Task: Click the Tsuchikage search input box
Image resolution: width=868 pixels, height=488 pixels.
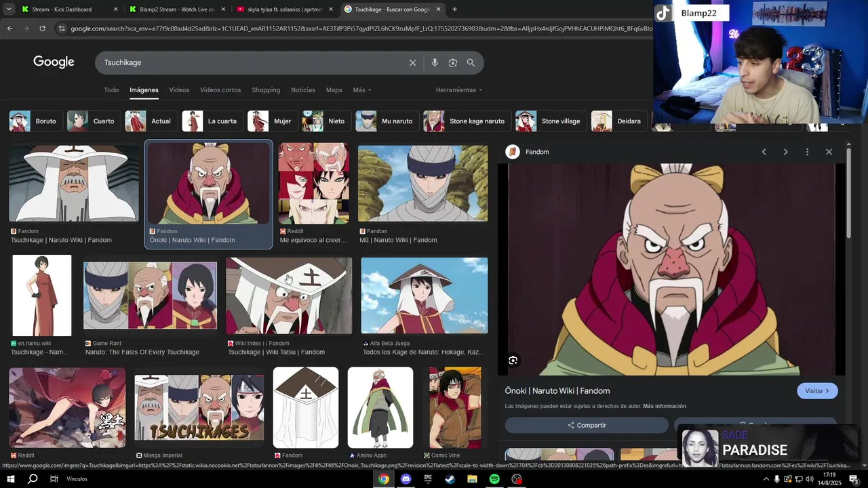Action: [x=251, y=62]
